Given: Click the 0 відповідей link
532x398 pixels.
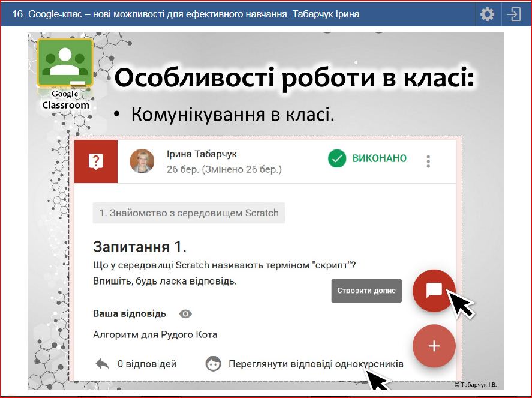Looking at the screenshot, I should tap(146, 364).
